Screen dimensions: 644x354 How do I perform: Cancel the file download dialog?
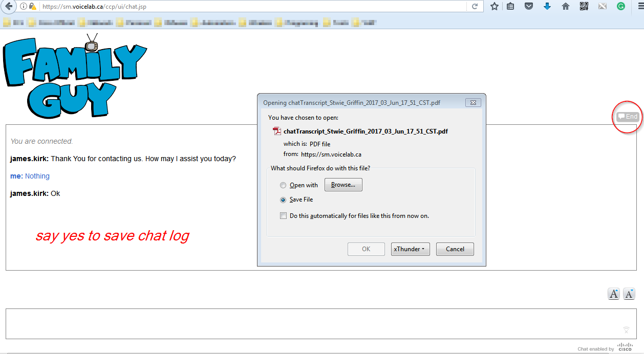(x=455, y=249)
